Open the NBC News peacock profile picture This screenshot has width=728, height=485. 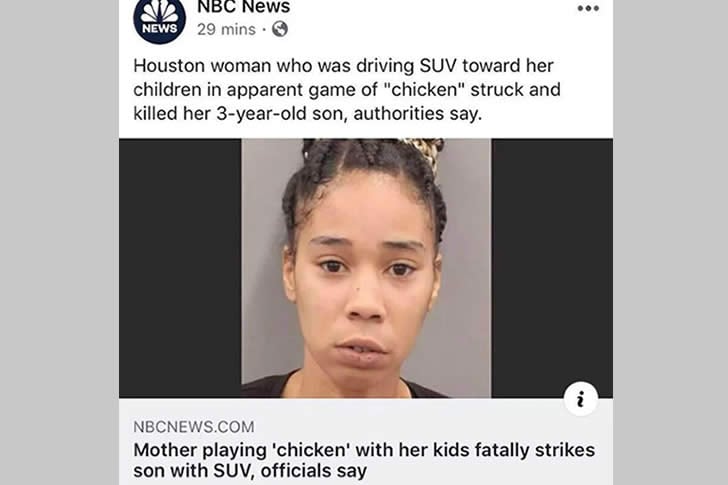(159, 19)
